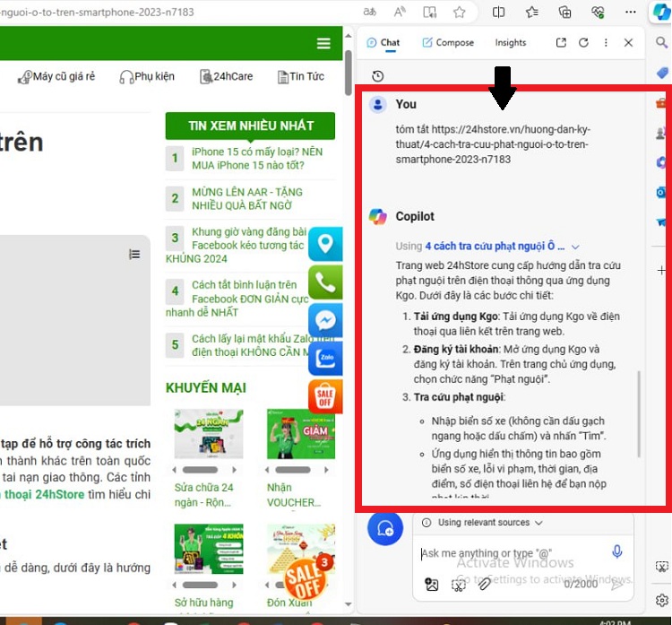672x625 pixels.
Task: Open browser essentials heart icon
Action: point(598,12)
